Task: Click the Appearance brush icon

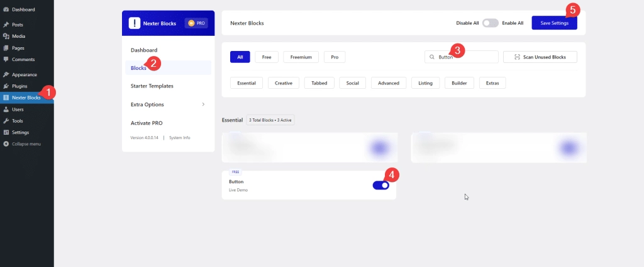Action: pyautogui.click(x=6, y=74)
